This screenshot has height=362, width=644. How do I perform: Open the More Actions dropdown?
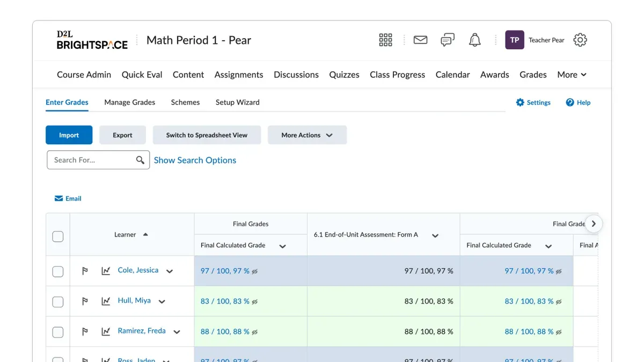(x=308, y=135)
